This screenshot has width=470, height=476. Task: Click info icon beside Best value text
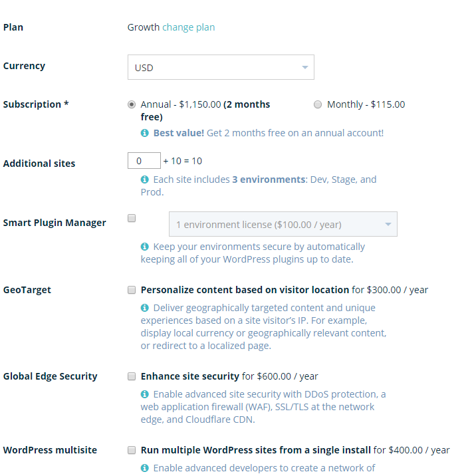point(144,133)
